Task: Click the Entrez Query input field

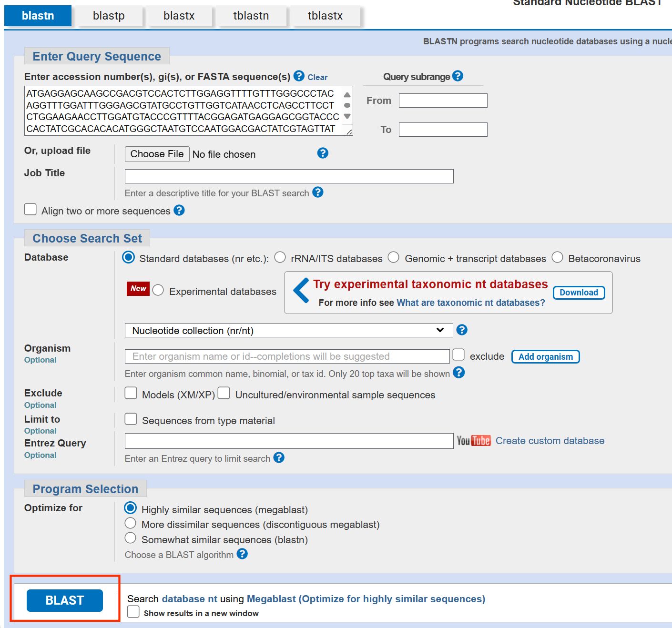Action: [289, 441]
